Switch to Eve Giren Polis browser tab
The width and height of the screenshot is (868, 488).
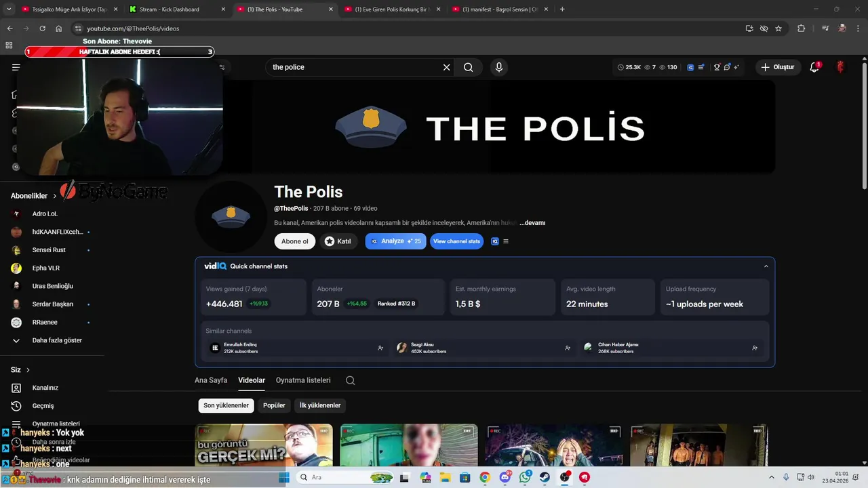point(391,9)
